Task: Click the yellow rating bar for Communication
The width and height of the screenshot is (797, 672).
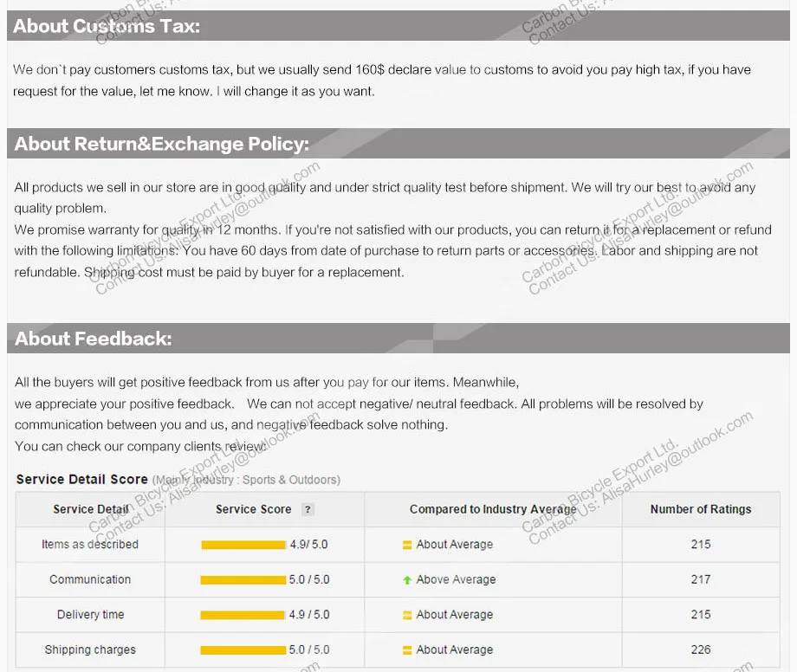Action: click(243, 580)
